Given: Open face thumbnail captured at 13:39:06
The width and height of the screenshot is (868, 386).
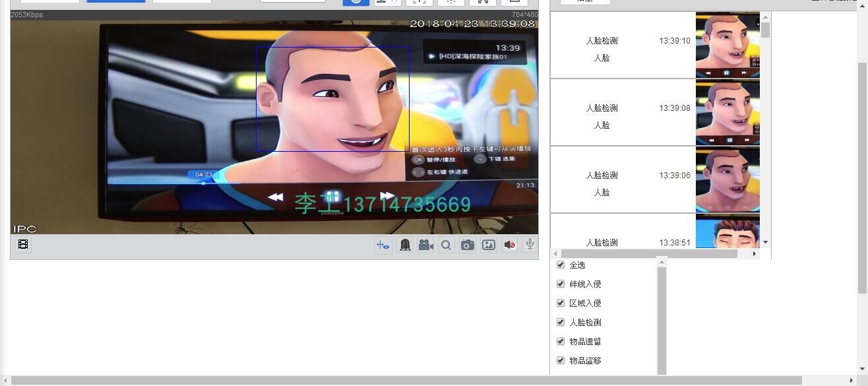Looking at the screenshot, I should coord(728,179).
